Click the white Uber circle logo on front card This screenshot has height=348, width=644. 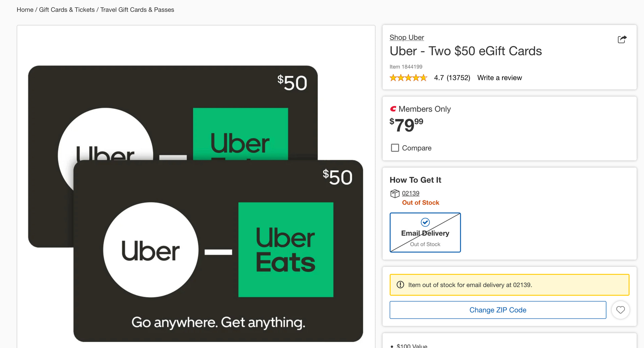(x=151, y=250)
